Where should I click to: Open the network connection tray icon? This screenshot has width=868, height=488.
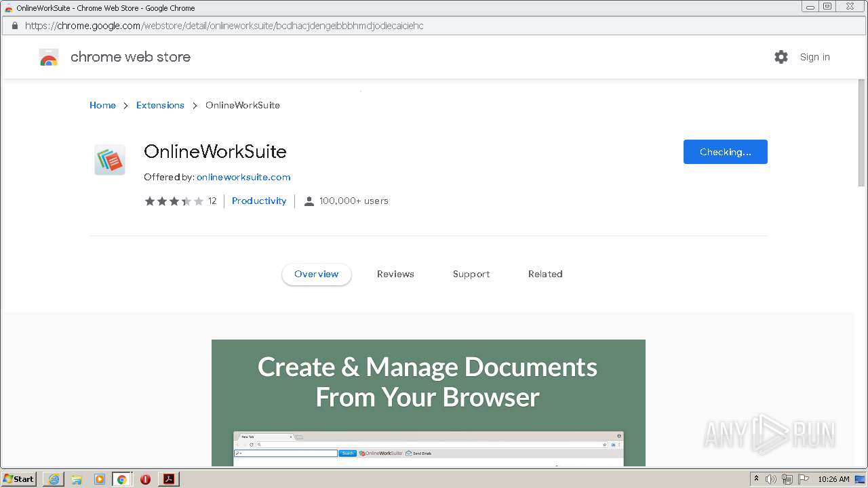tap(787, 479)
